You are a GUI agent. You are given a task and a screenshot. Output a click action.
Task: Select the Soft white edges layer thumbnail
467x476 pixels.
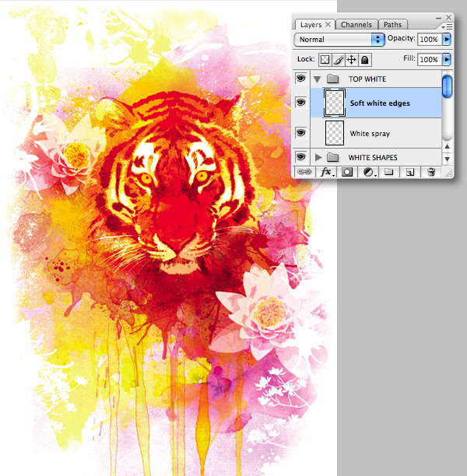point(334,103)
